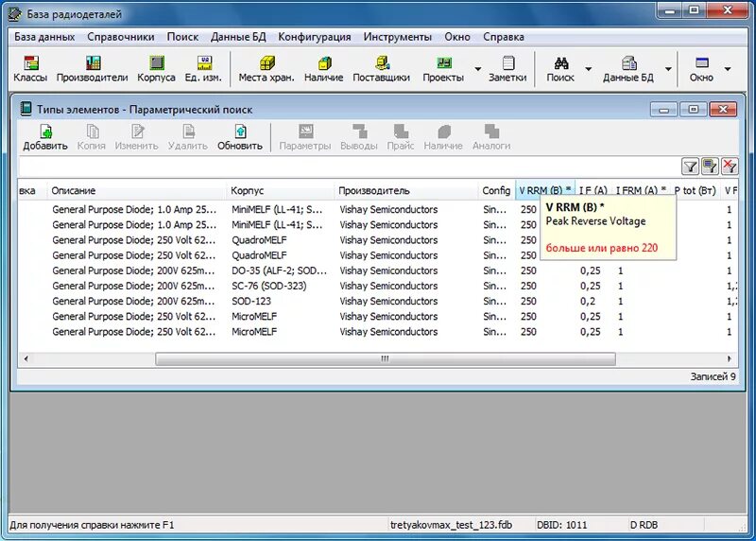Viewport: 756px width, 541px height.
Task: Sort by the Описание column header
Action: pyautogui.click(x=136, y=191)
